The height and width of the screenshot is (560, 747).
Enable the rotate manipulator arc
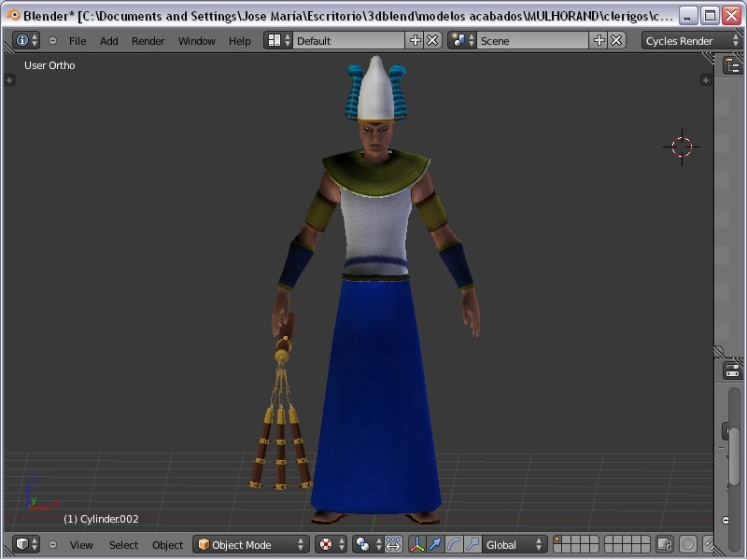coord(454,544)
